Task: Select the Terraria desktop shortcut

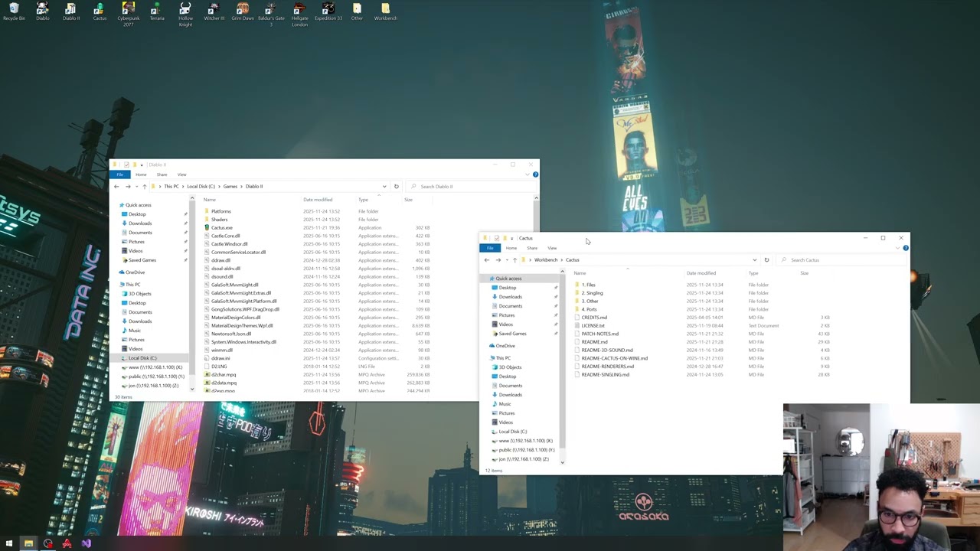Action: coord(157,12)
